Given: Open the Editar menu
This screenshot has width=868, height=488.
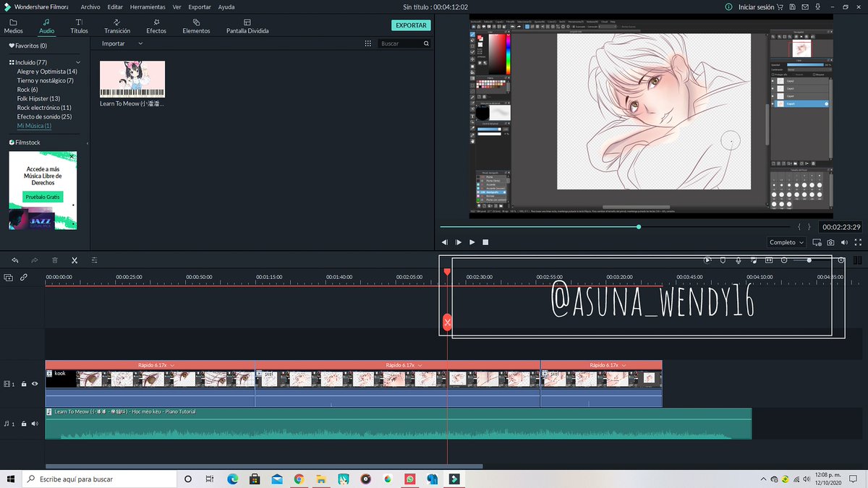Looking at the screenshot, I should pos(115,7).
